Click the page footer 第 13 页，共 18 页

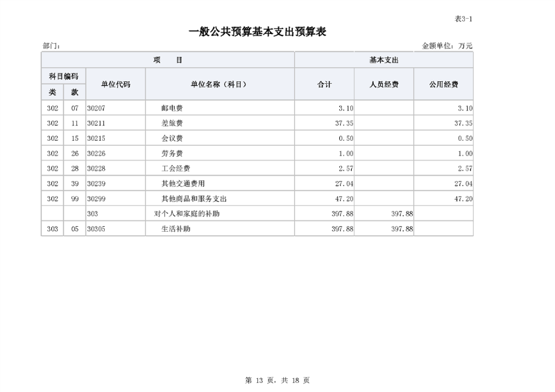[x=277, y=380]
